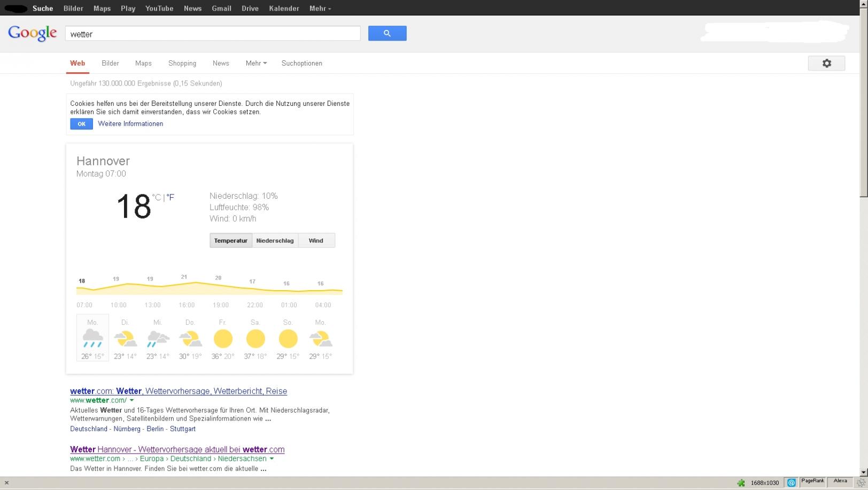Select Mittwoch's rain shower forecast icon
Viewport: 868px width, 490px height.
(158, 338)
